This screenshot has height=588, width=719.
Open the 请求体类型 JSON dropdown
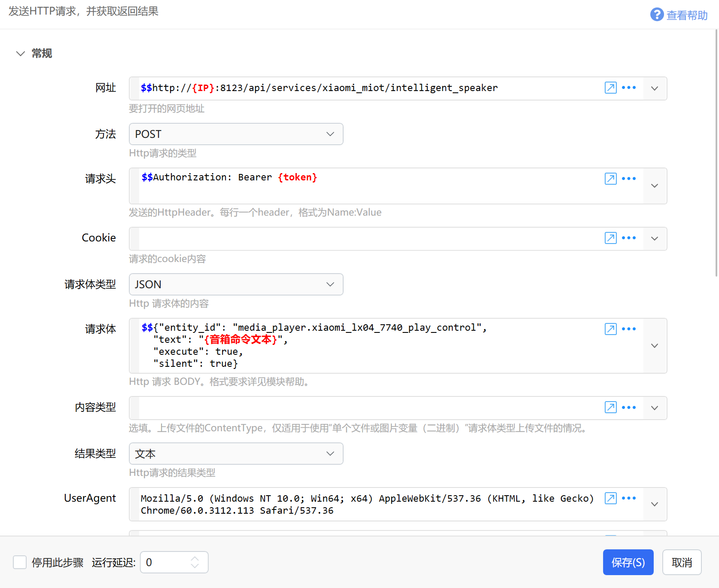click(236, 284)
